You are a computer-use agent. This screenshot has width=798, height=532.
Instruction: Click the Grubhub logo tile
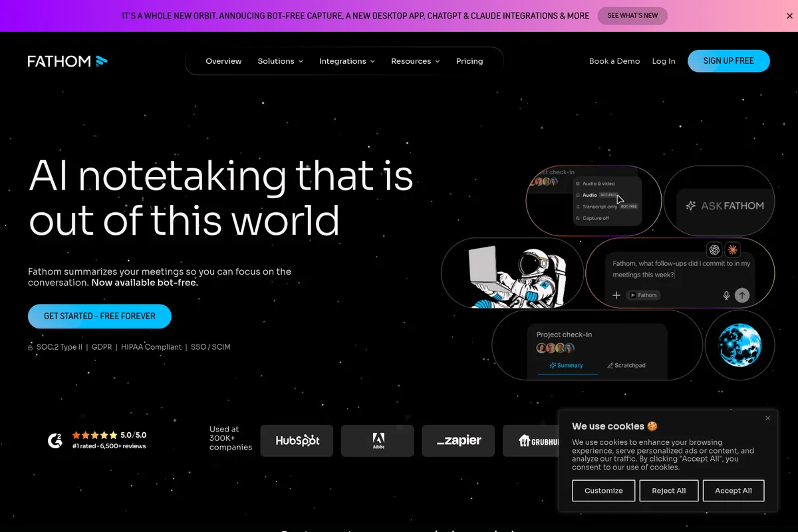pos(532,441)
